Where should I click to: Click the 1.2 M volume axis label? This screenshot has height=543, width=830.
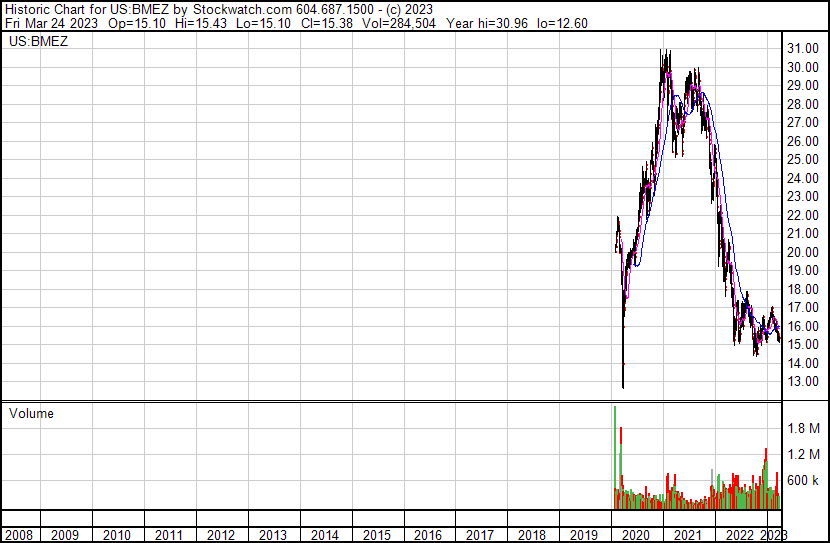click(x=804, y=454)
